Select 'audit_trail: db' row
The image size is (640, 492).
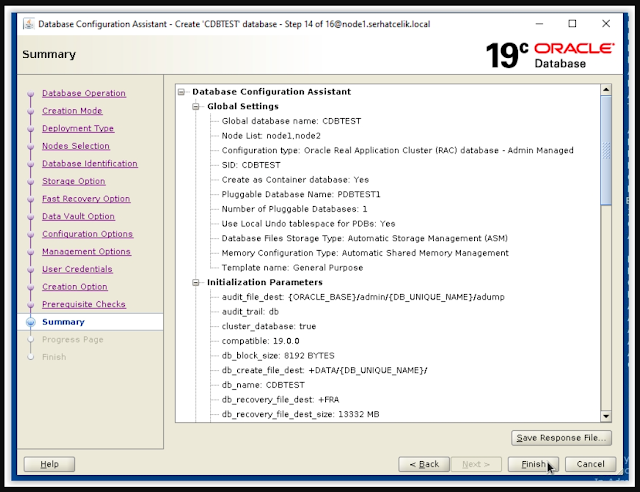[250, 312]
